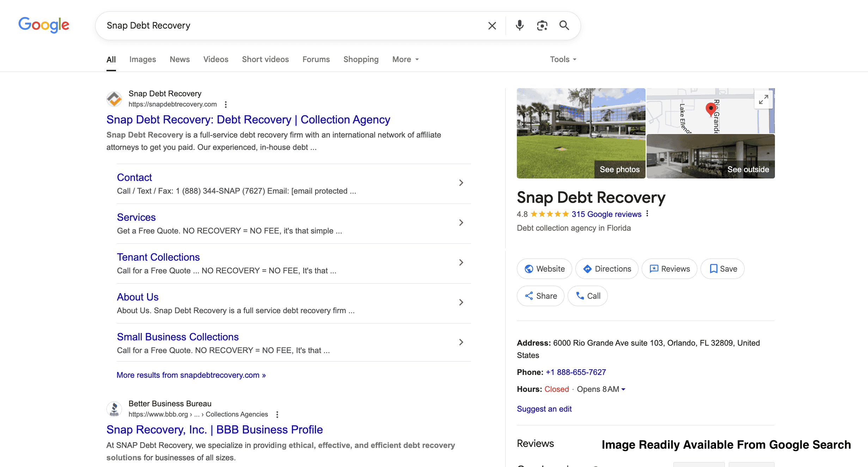Click the Website button
The width and height of the screenshot is (868, 467).
[x=544, y=269]
